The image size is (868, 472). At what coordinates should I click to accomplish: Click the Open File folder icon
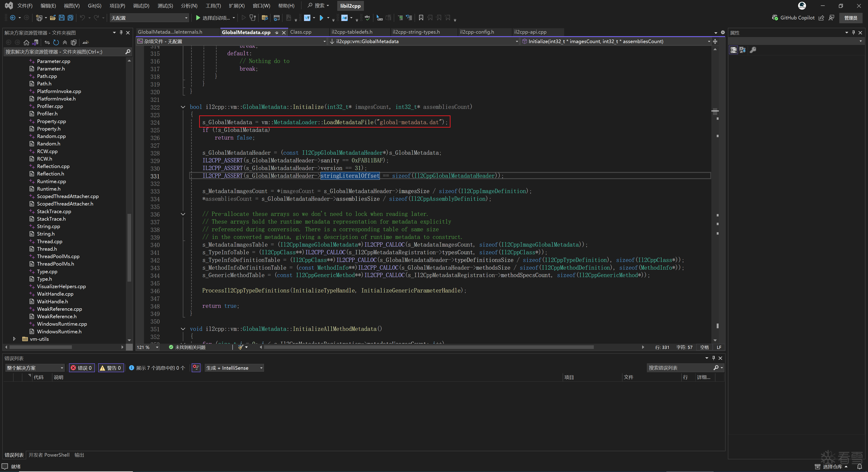click(53, 18)
